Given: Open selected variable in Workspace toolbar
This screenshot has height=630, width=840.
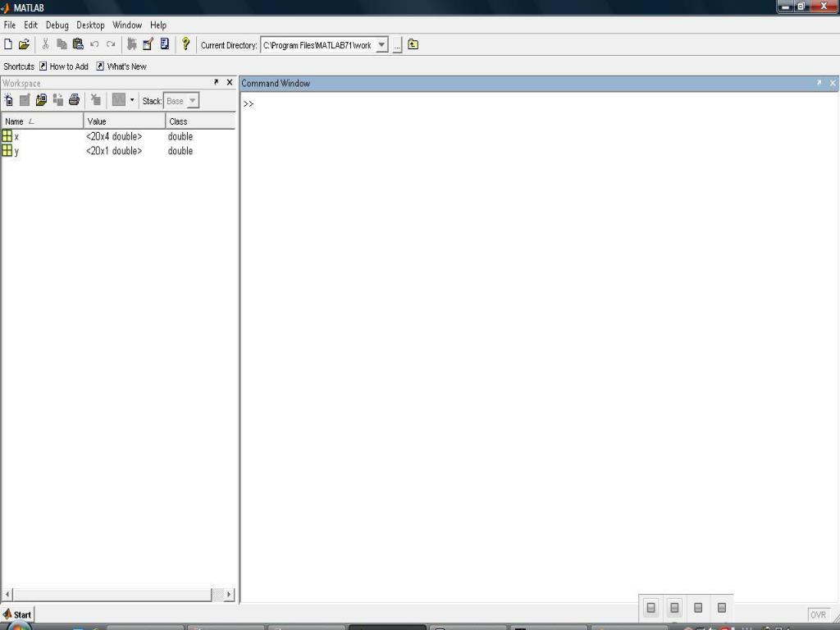Looking at the screenshot, I should [x=25, y=100].
